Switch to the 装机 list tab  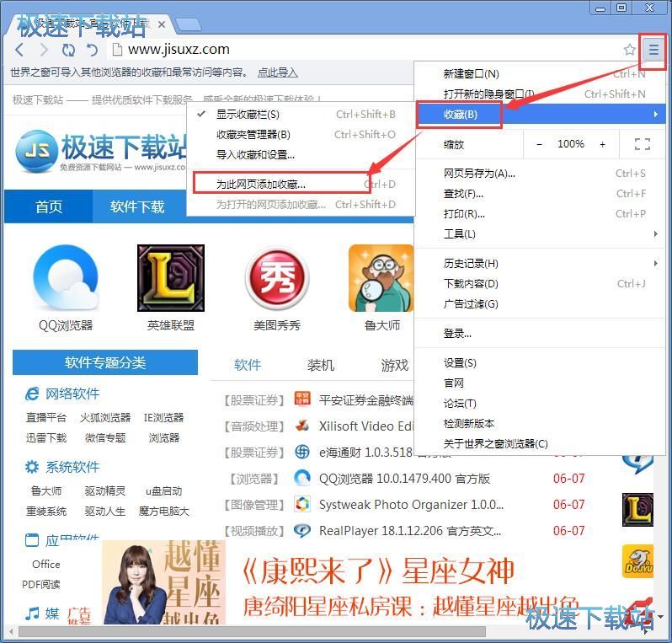320,365
